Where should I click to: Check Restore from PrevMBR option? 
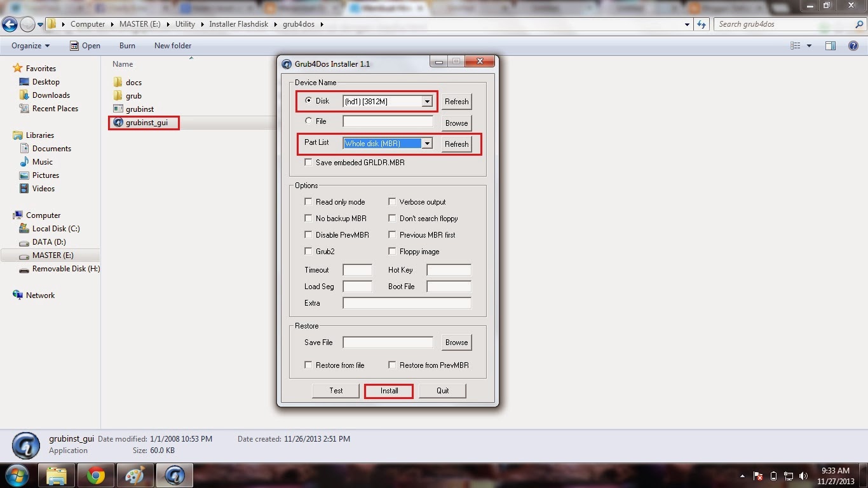pos(392,365)
